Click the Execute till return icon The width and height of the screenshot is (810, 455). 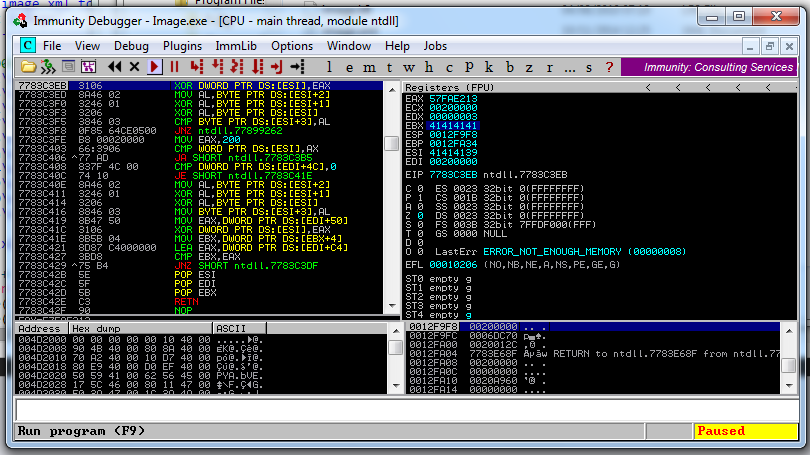click(277, 67)
